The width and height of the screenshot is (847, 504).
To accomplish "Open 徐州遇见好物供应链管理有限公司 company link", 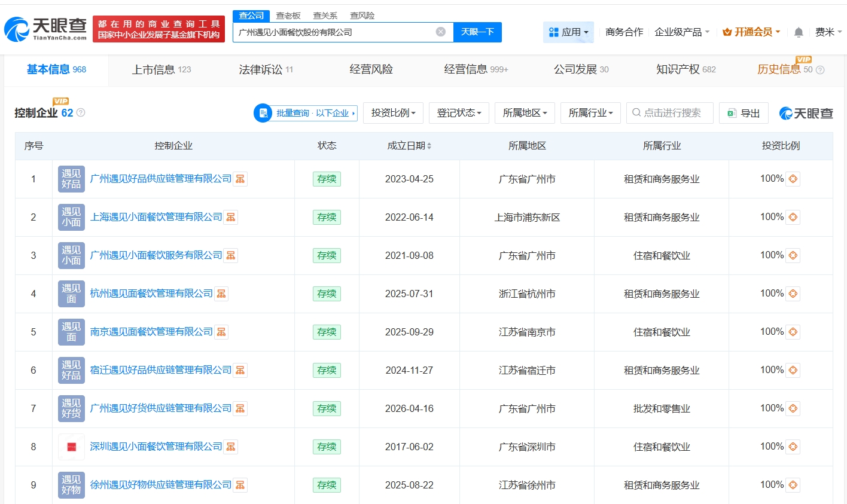I will click(x=161, y=485).
